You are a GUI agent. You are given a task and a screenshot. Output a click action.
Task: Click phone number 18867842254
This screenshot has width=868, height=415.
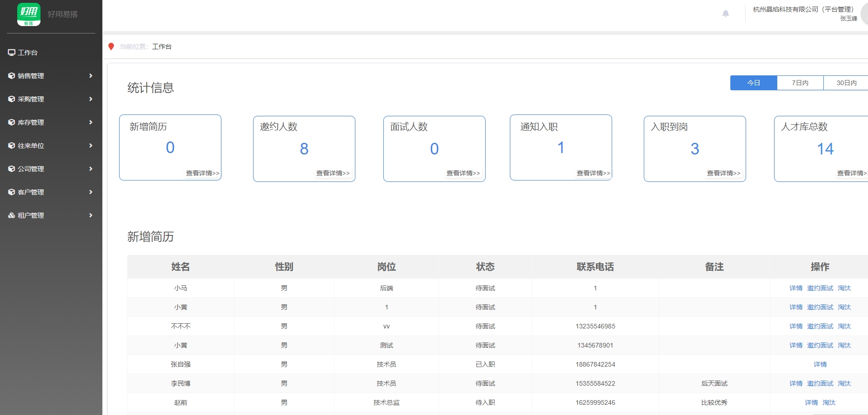(x=595, y=364)
